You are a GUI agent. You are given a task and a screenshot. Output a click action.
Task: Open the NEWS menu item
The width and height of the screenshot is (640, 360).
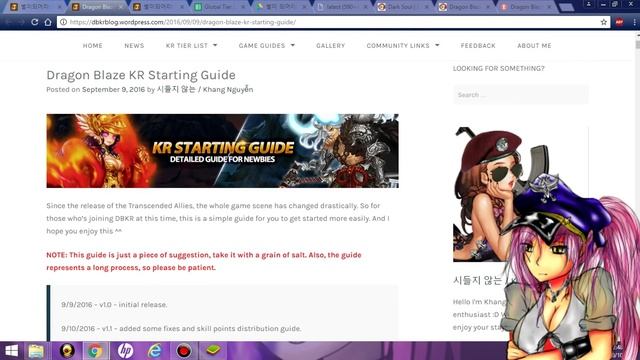[x=134, y=46]
